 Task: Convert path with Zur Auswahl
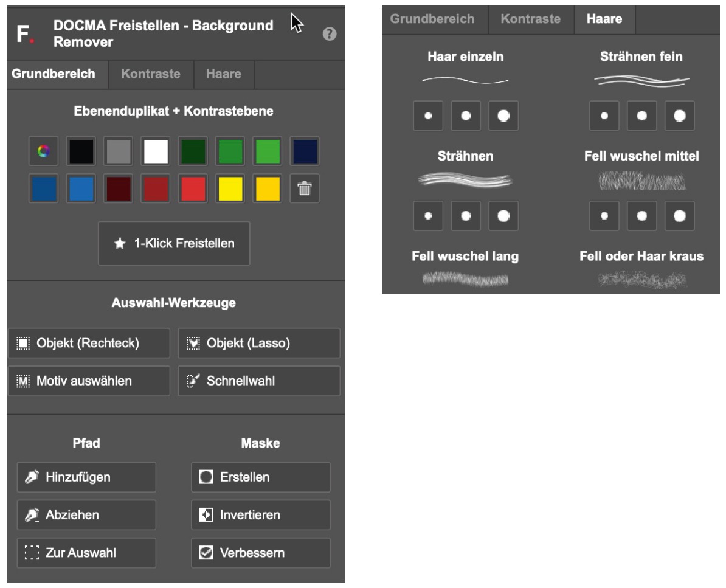point(86,553)
